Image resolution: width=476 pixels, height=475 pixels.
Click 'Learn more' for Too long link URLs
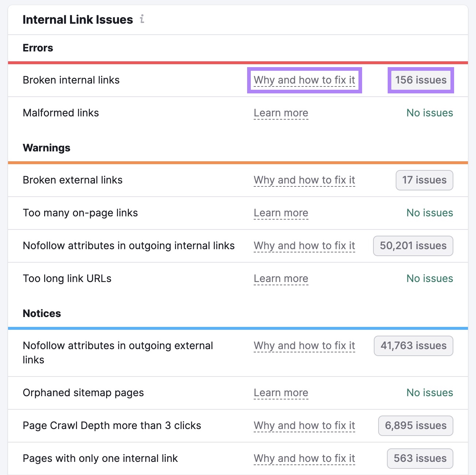[x=281, y=278]
